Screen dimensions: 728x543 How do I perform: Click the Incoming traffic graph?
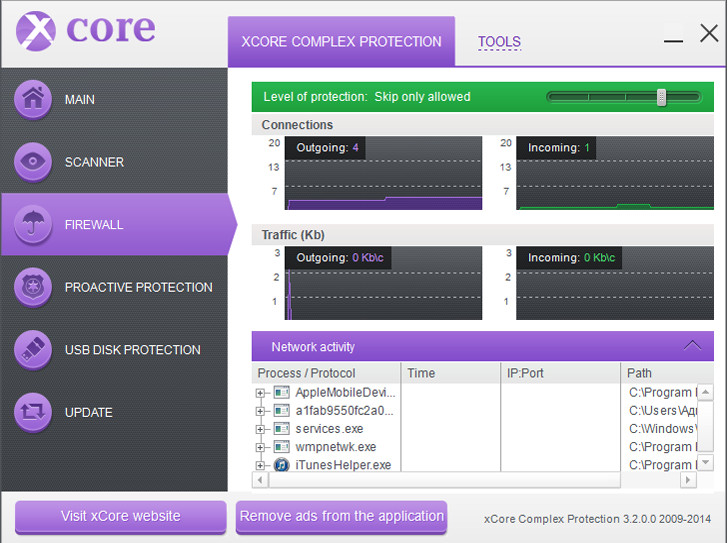click(x=615, y=283)
